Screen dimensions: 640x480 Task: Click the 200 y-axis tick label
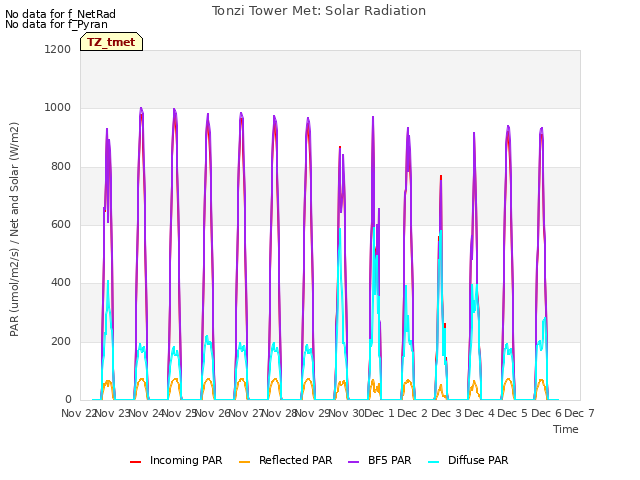[x=61, y=342]
